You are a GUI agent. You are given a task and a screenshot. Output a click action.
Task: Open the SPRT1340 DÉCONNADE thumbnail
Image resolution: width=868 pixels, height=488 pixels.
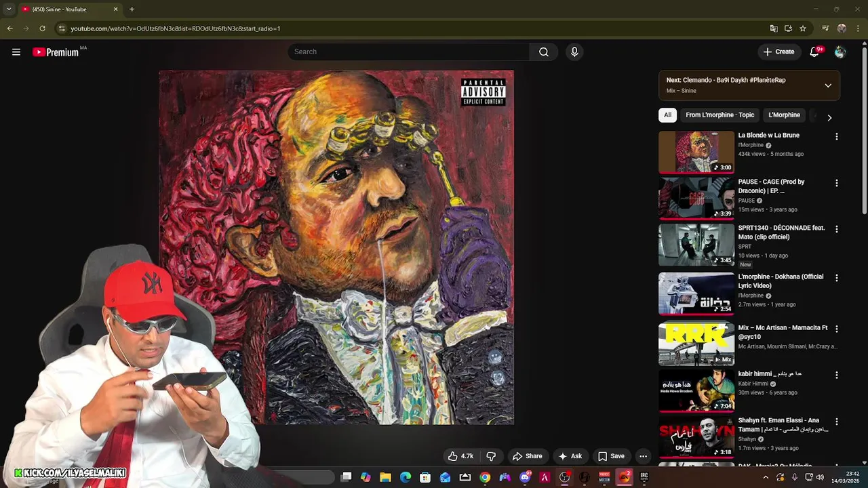[x=696, y=245]
